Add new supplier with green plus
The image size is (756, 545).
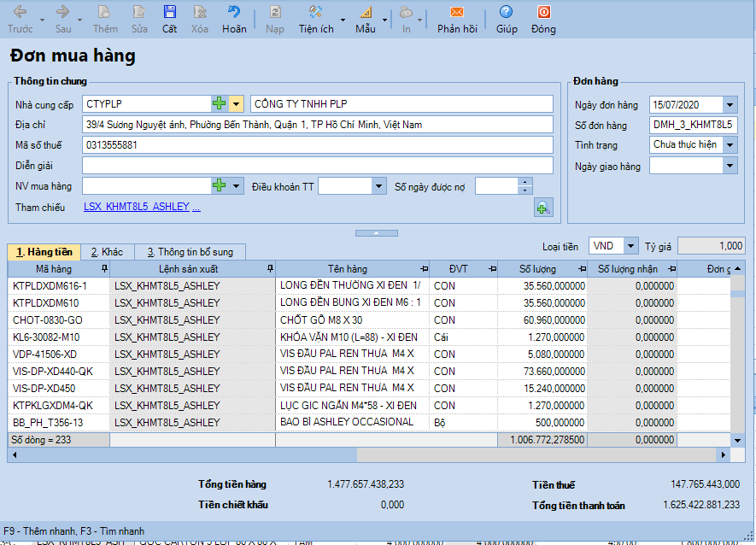(220, 104)
